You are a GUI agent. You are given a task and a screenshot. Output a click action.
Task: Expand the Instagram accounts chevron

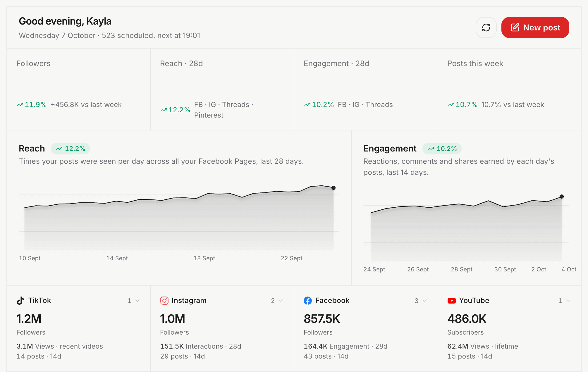click(x=281, y=301)
